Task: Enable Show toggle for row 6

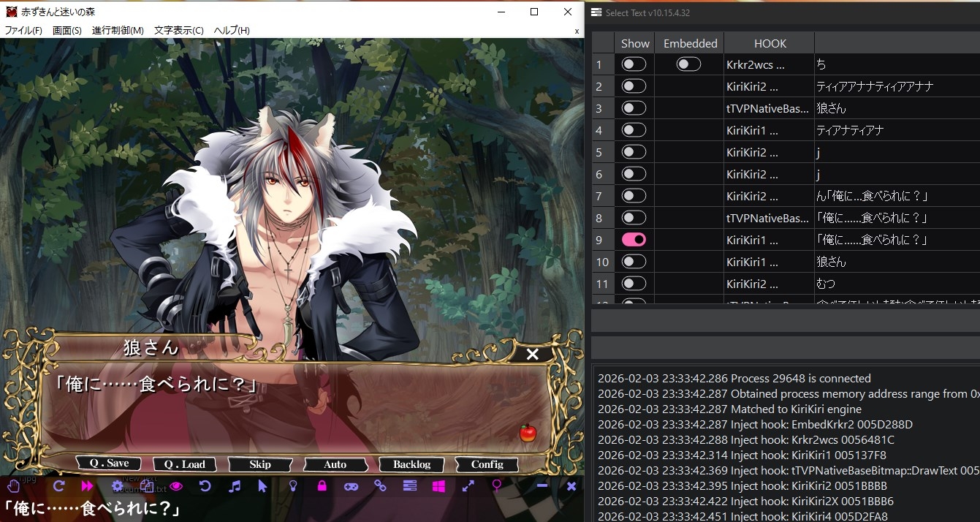Action: point(634,174)
